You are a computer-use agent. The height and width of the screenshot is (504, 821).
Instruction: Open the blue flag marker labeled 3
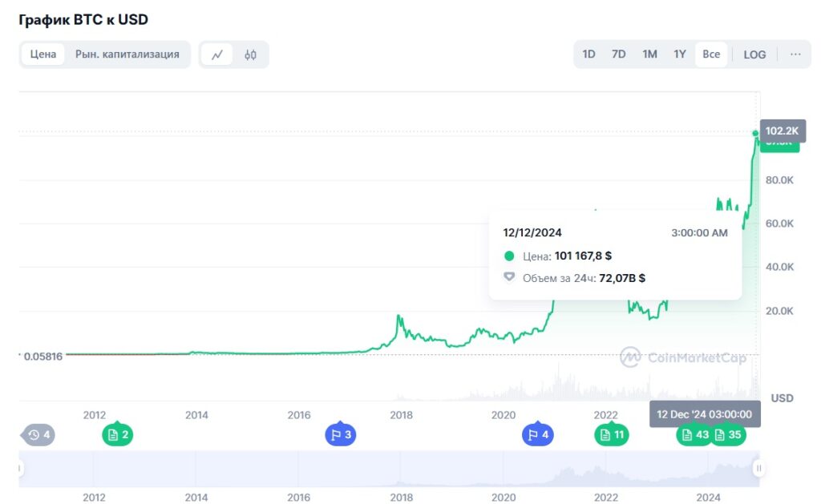pyautogui.click(x=339, y=435)
